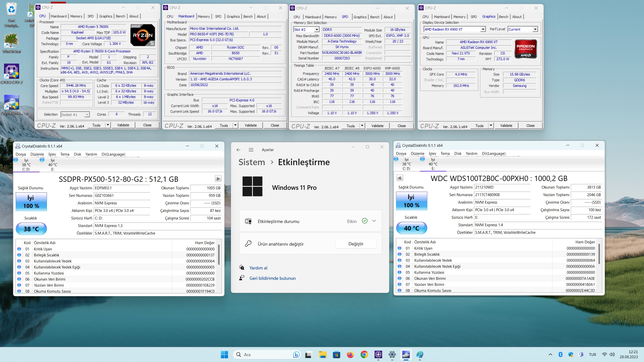The image size is (644, 362).
Task: Open the Wi-Fi network tray icon
Action: pyautogui.click(x=604, y=354)
